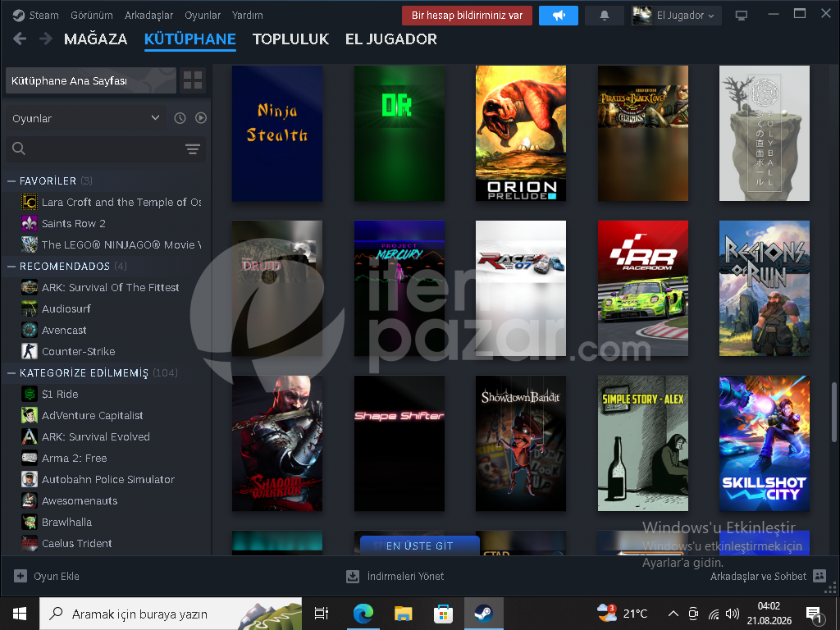Open the El Jugador account dropdown
840x630 pixels.
[x=676, y=16]
